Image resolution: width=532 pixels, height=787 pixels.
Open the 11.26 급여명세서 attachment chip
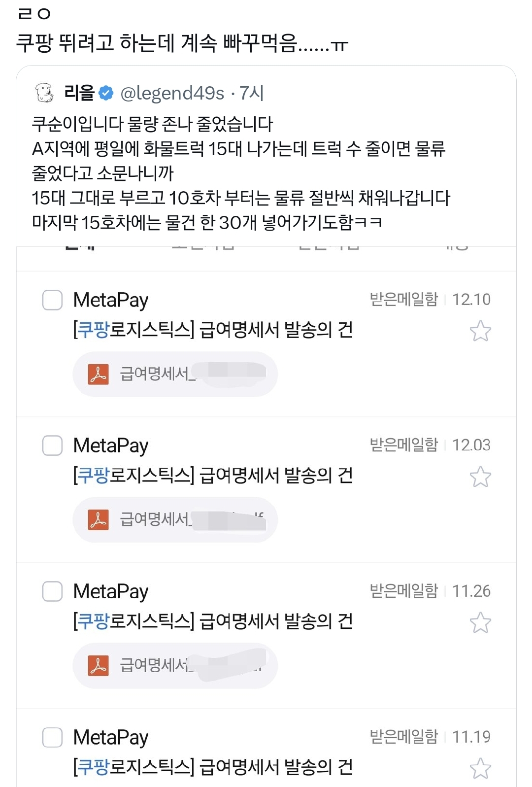[x=175, y=666]
